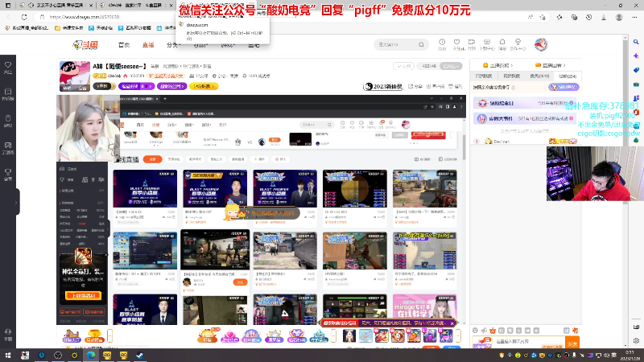Switch to the fourth ranking tab (254)
Viewport: 644px width, 362px height.
point(568,76)
